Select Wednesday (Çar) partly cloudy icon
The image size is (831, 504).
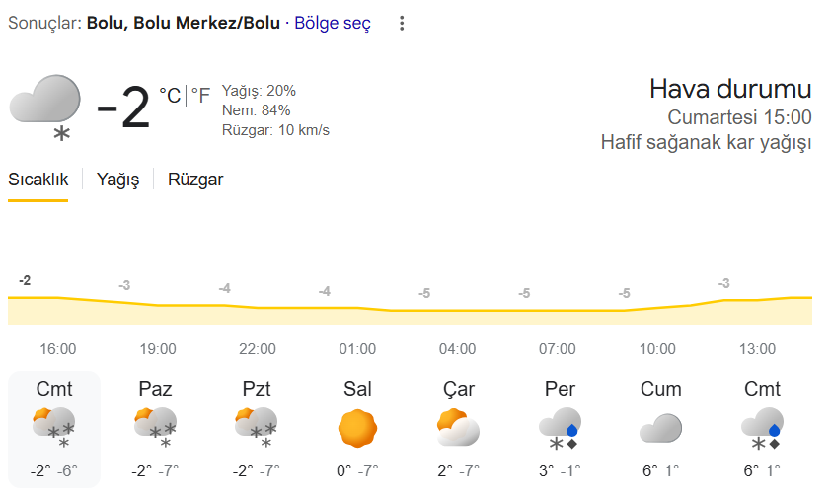tap(458, 428)
